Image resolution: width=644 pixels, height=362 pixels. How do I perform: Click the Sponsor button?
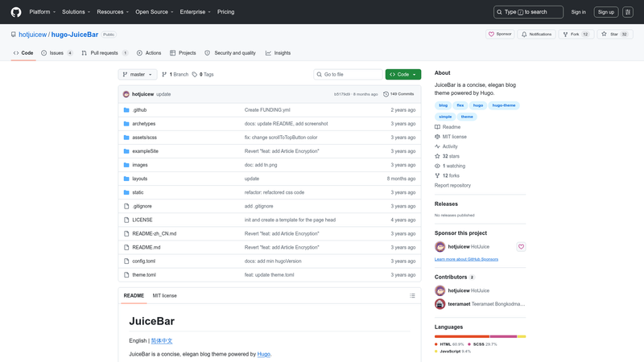pos(500,34)
